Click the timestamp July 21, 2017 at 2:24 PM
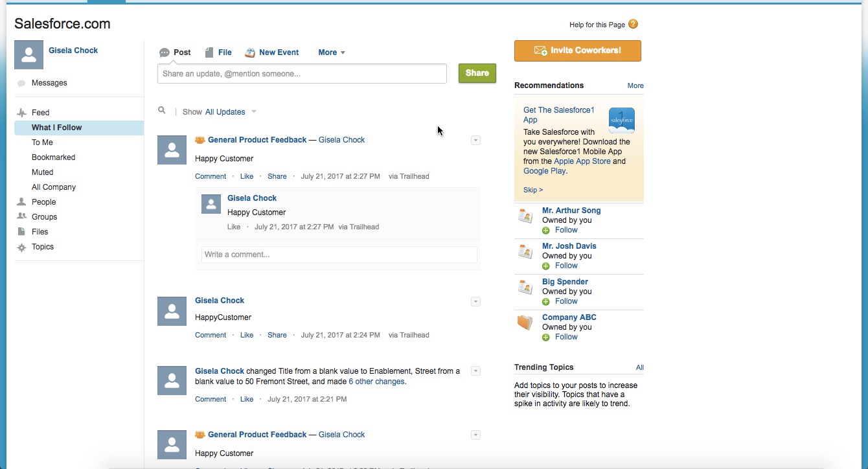Image resolution: width=868 pixels, height=469 pixels. click(340, 335)
